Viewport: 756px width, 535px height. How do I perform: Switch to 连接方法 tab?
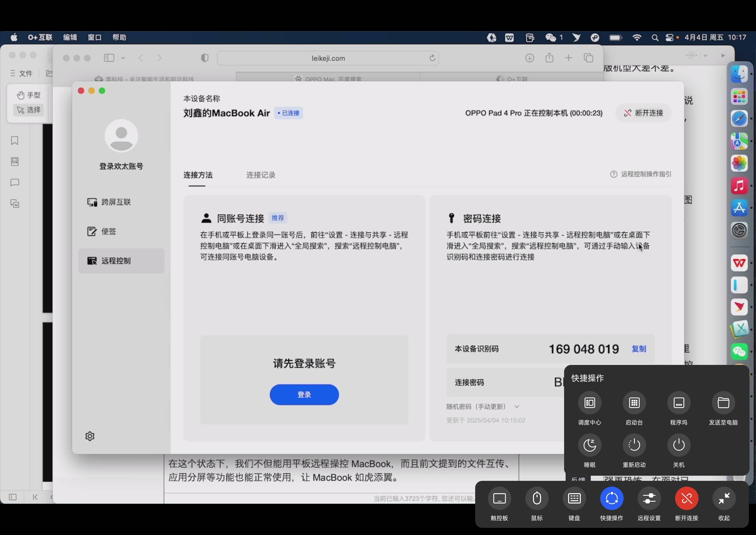click(x=198, y=175)
